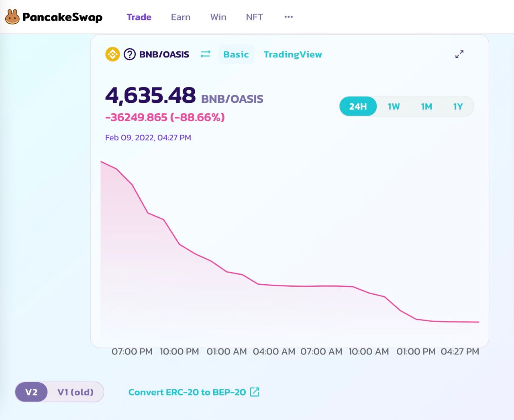
Task: Select the 1W time range
Action: point(394,106)
